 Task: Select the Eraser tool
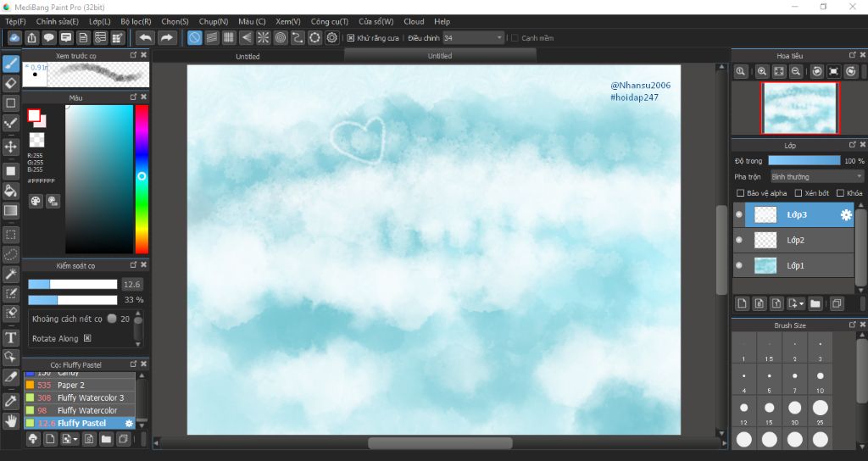[10, 84]
